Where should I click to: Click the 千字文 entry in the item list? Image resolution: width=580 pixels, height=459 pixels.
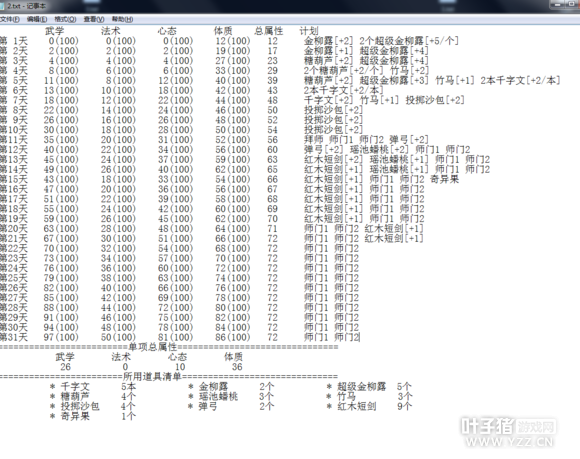pyautogui.click(x=75, y=387)
